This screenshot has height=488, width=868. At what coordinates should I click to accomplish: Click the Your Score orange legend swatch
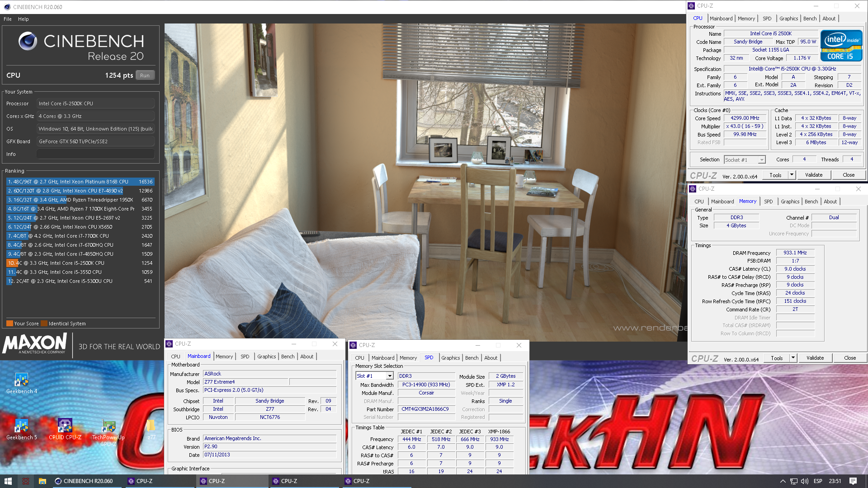(9, 324)
